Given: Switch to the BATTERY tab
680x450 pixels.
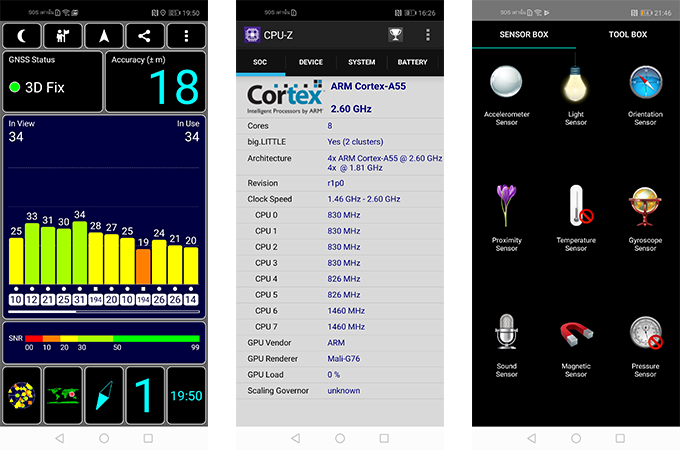Looking at the screenshot, I should tap(412, 62).
